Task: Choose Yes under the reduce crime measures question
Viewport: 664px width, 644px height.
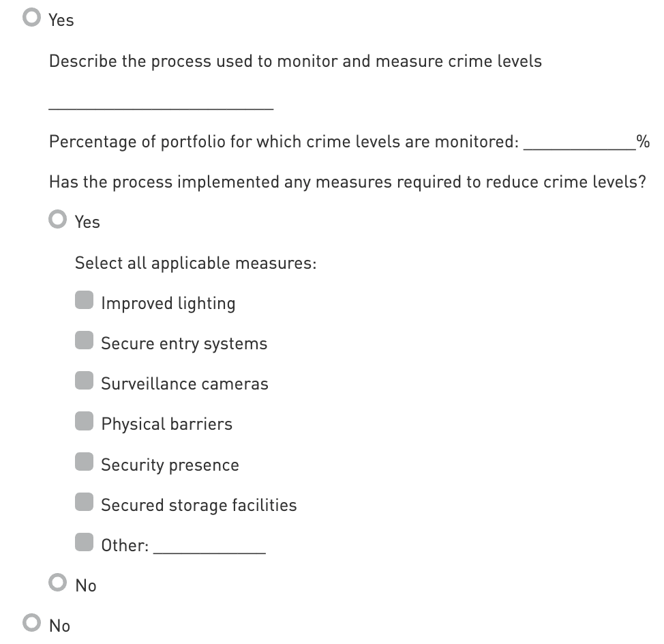Action: point(58,220)
